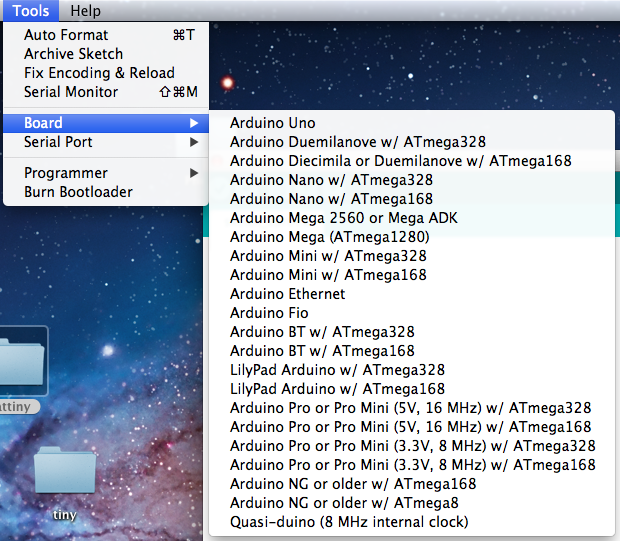Choose Arduino Nano w/ ATmega168

click(x=412, y=199)
